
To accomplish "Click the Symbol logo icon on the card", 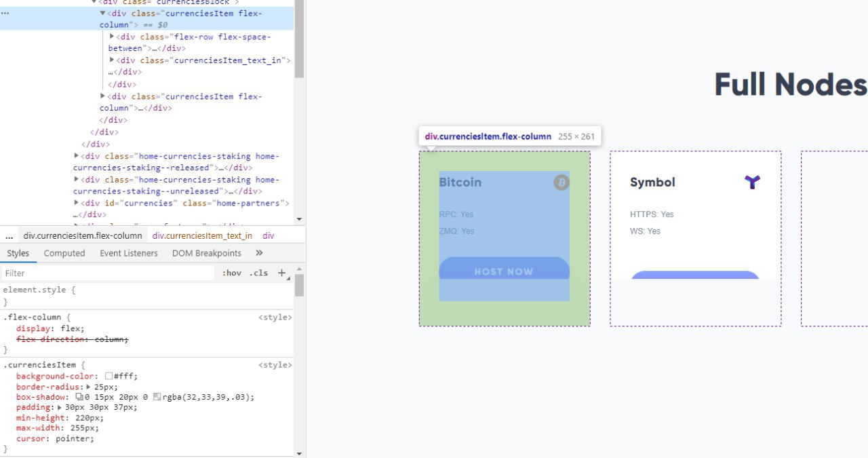I will click(x=752, y=182).
